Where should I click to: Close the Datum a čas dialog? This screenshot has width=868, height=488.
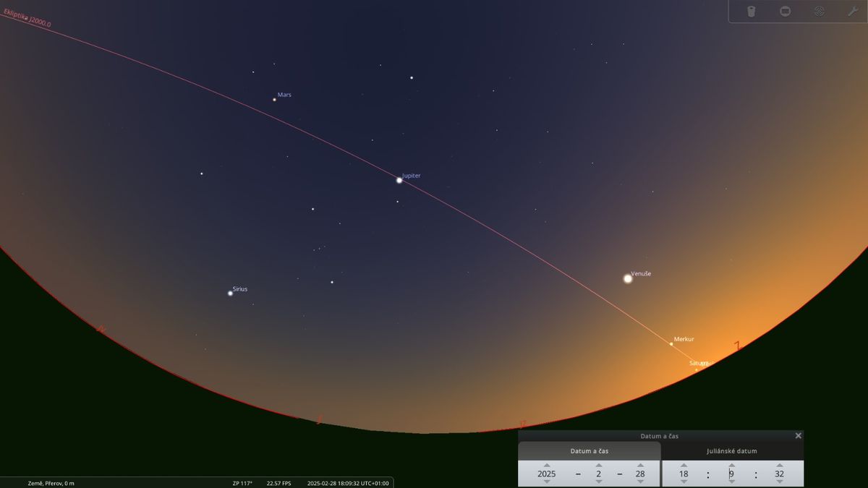[798, 436]
